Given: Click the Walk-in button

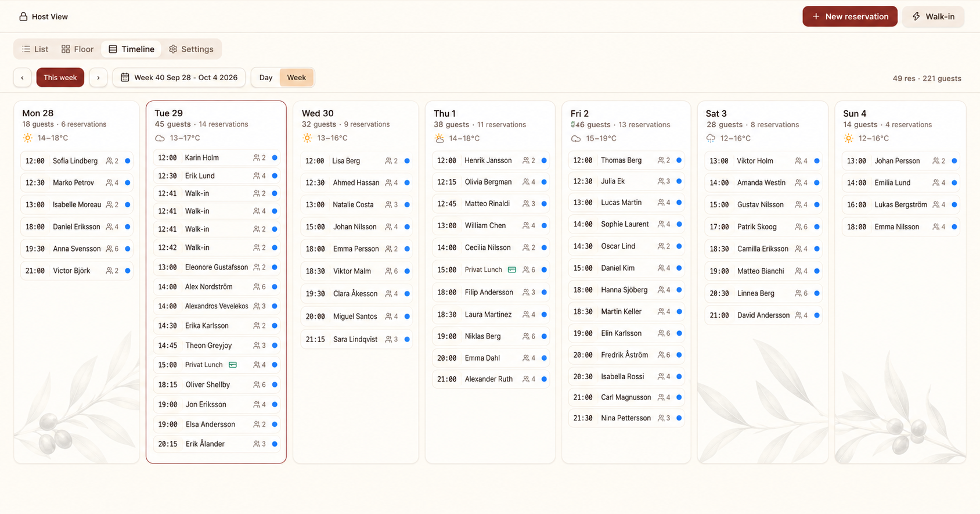Looking at the screenshot, I should click(x=933, y=16).
